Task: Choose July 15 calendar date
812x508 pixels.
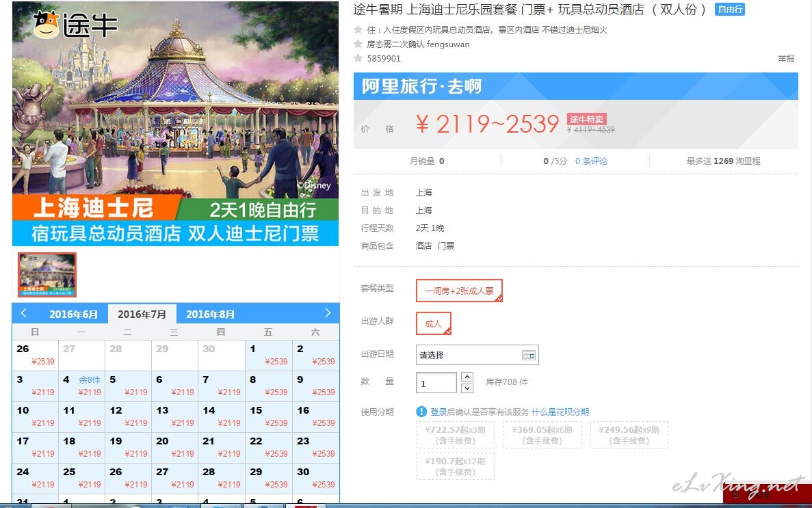Action: click(268, 416)
